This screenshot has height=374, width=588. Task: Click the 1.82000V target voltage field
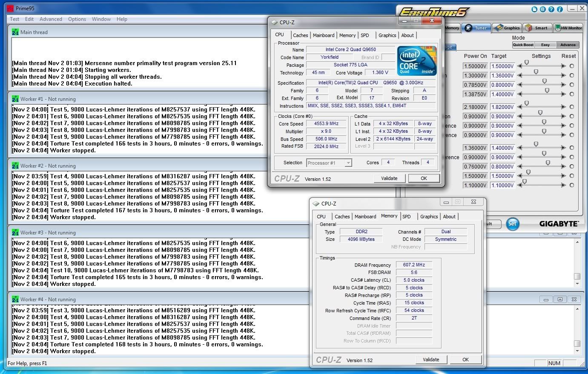coord(502,107)
